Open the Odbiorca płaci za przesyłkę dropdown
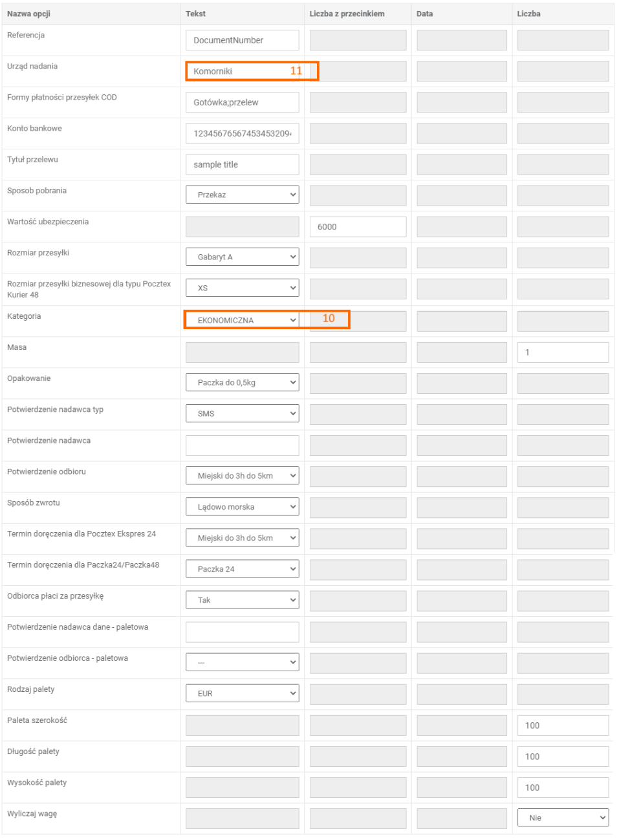The width and height of the screenshot is (619, 840). pos(242,600)
